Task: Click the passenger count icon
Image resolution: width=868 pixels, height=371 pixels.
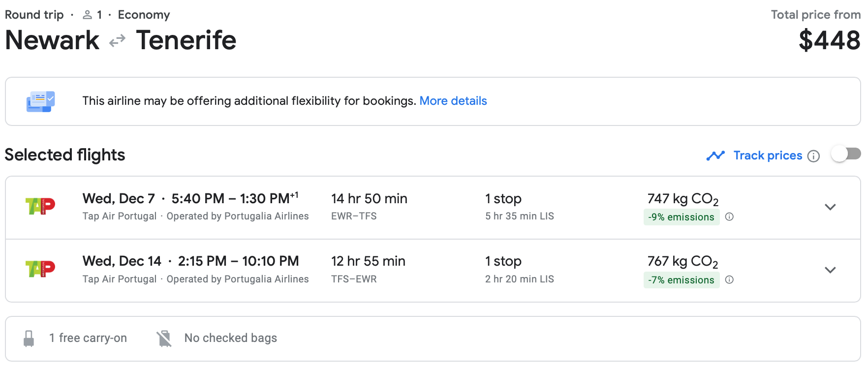Action: (x=88, y=15)
